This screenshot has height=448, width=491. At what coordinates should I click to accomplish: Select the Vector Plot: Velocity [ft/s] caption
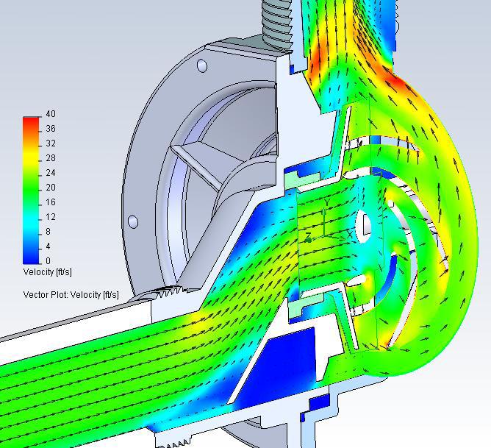(71, 295)
